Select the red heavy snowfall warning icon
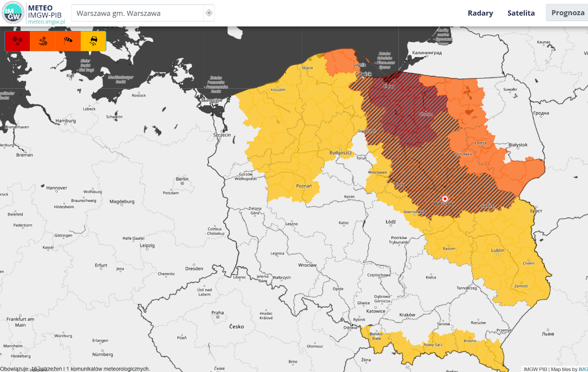The image size is (588, 372). 18,41
